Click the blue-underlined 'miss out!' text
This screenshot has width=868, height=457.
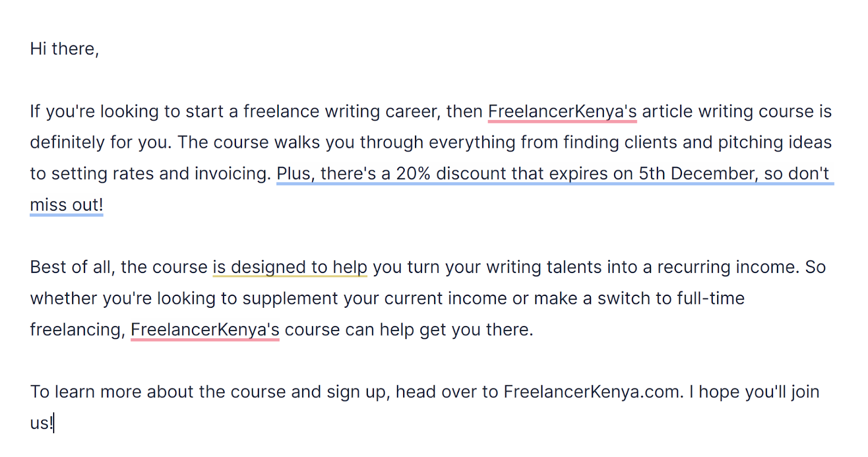pyautogui.click(x=66, y=205)
